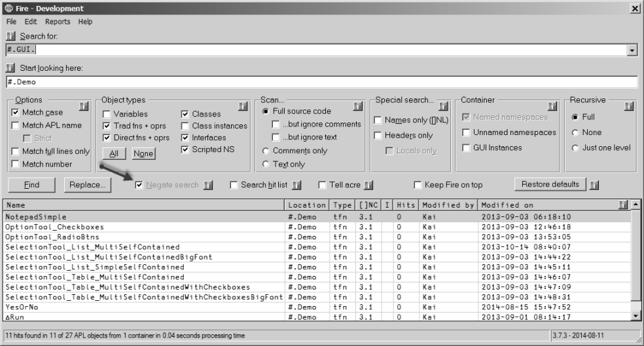Screen dimensions: 644x346
Task: Click the Restore defaults button
Action: pyautogui.click(x=550, y=184)
